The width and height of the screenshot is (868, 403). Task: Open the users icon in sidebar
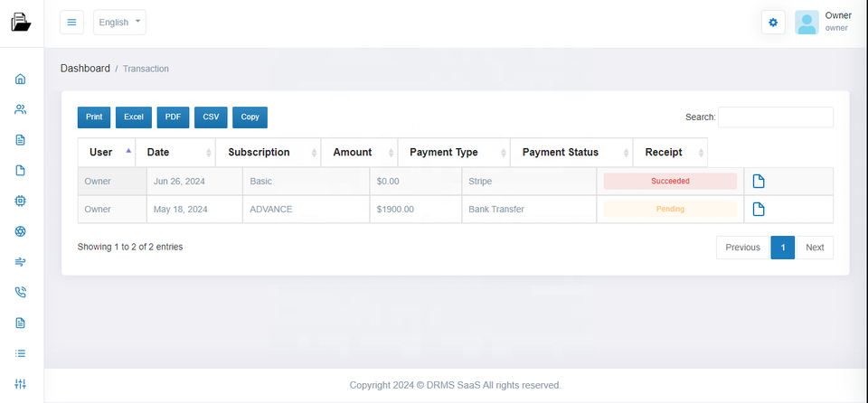coord(21,109)
